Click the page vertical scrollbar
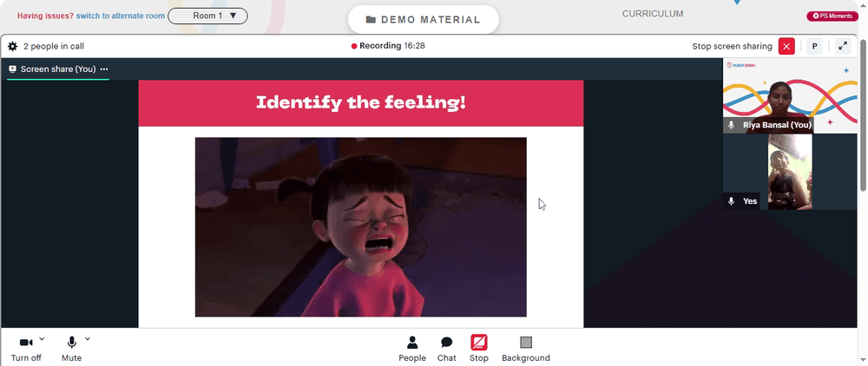This screenshot has height=366, width=868. (863, 116)
